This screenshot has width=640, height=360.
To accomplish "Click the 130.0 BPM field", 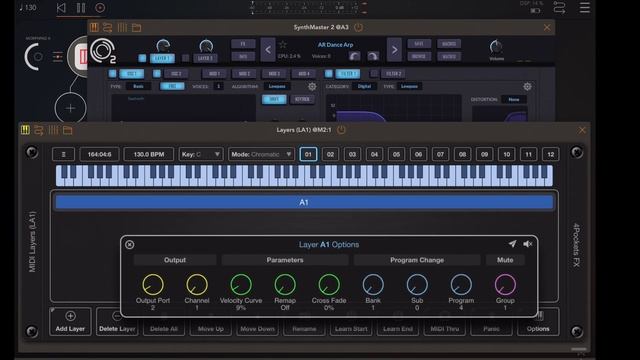I will 149,154.
